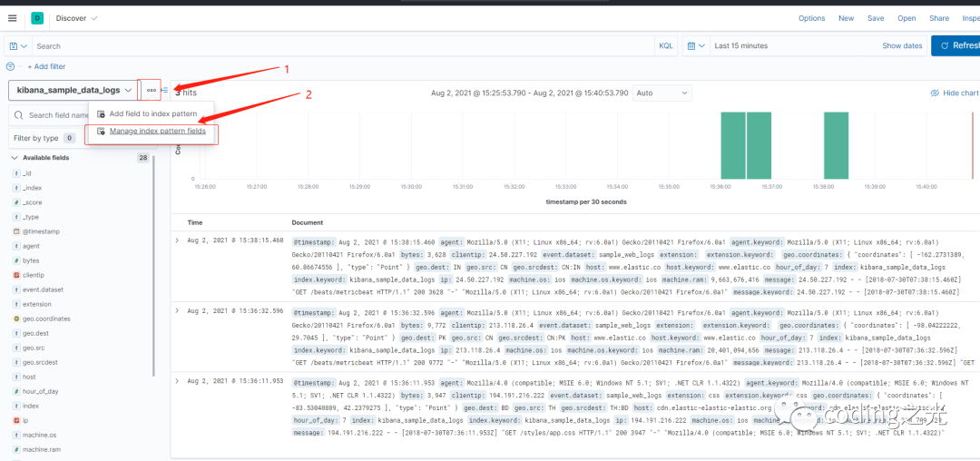Select the machine.ram field name
The image size is (980, 461).
tap(41, 450)
